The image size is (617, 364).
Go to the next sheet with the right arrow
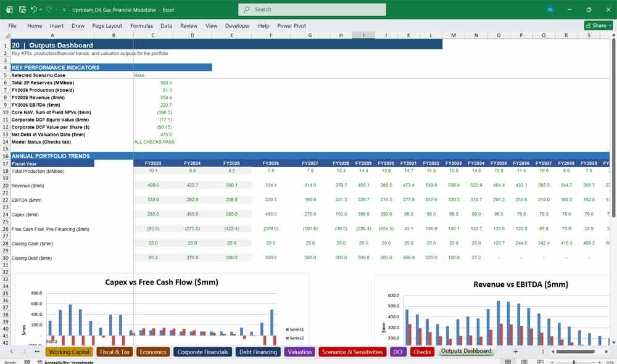(25, 352)
